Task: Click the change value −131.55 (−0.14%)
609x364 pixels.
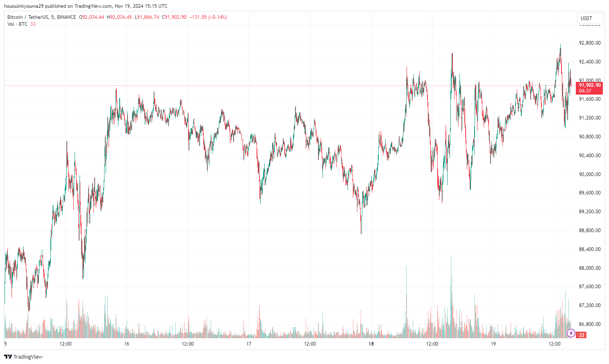Action: pos(208,17)
